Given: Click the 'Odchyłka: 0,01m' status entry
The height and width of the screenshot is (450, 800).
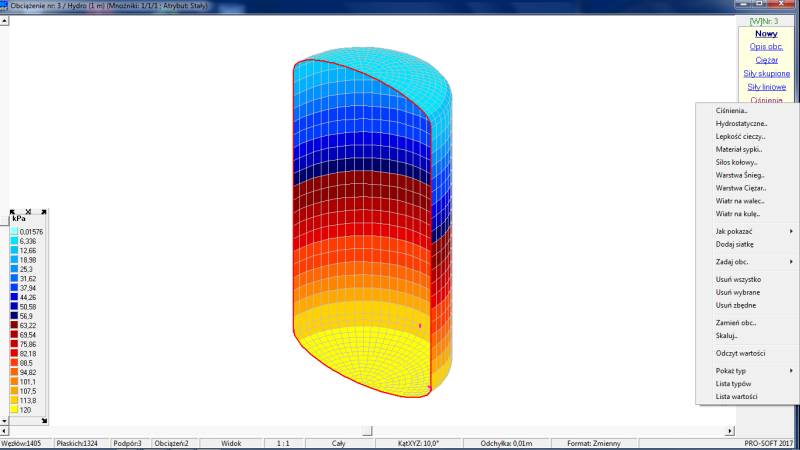Looking at the screenshot, I should [x=506, y=443].
